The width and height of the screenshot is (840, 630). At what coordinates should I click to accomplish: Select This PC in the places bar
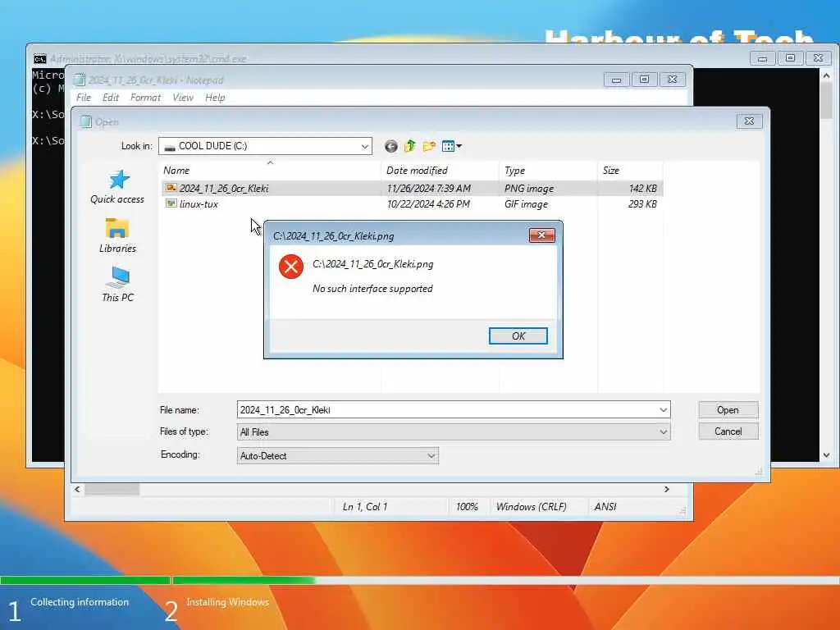tap(117, 285)
